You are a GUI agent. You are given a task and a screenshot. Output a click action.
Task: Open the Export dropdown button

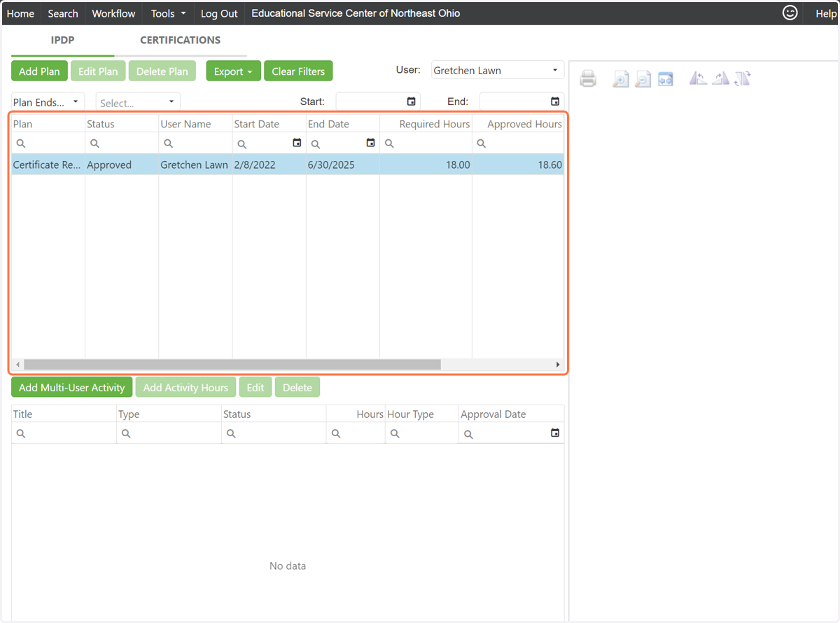pos(233,71)
